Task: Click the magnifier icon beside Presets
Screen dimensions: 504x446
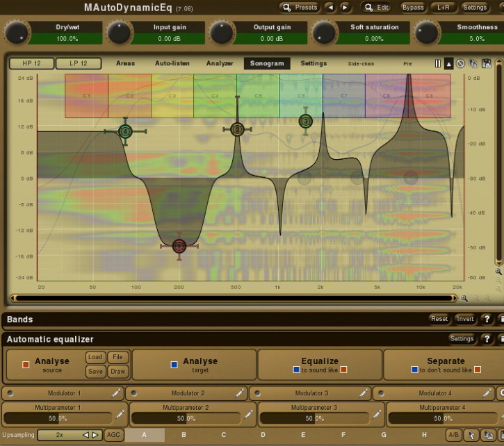Action: pos(286,7)
